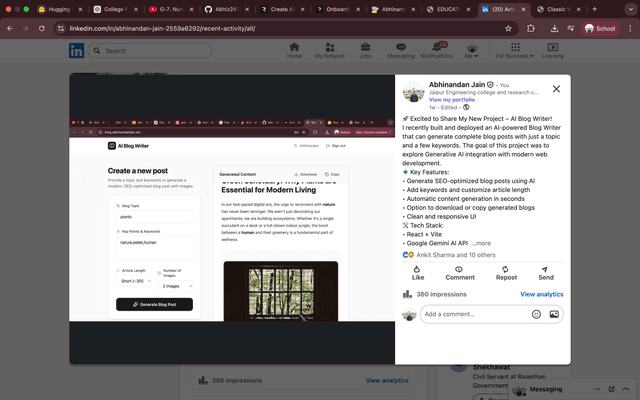
Task: Open View analytics in the background feed
Action: (387, 380)
